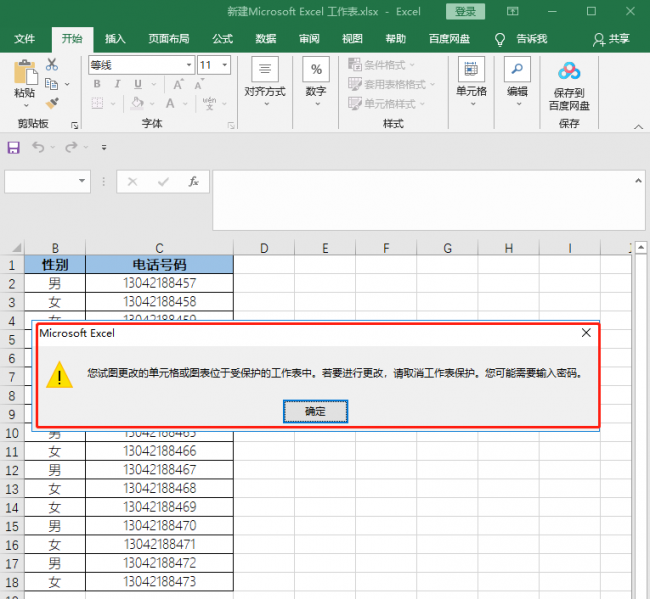Click the Font Color letter A
The height and width of the screenshot is (599, 650).
170,103
